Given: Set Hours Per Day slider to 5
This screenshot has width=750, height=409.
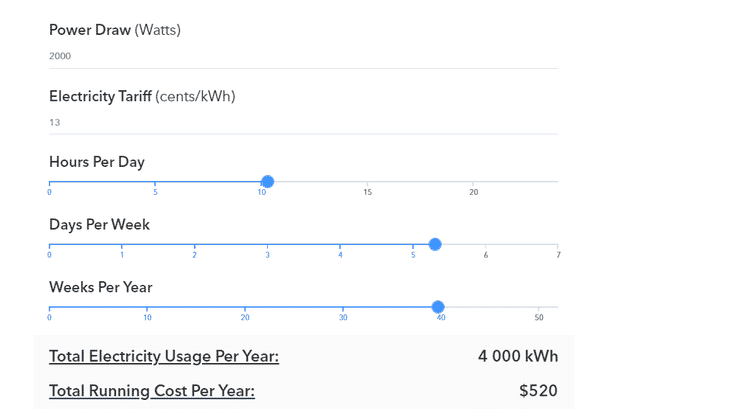Looking at the screenshot, I should point(155,182).
